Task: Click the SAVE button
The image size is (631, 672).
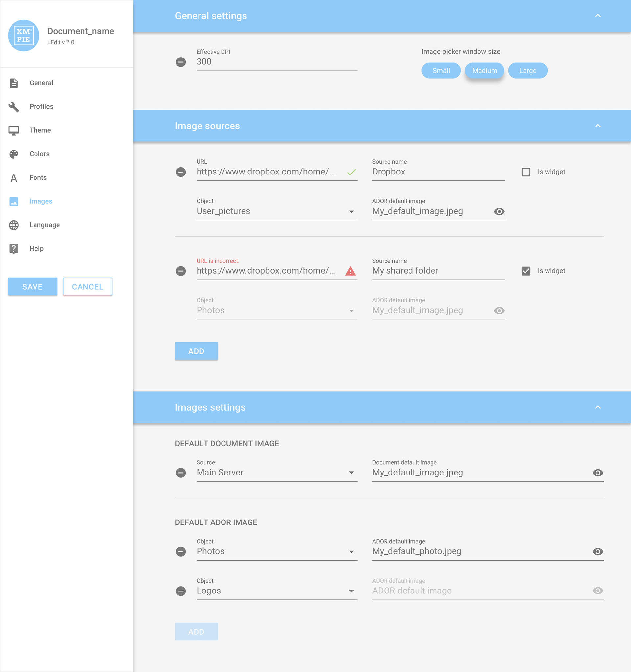Action: pos(33,287)
